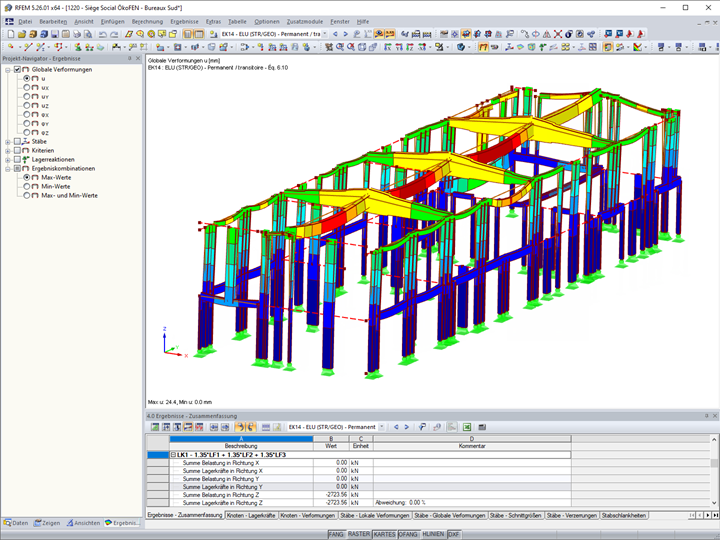
Task: Click the results table vertical scrollbar
Action: (714, 471)
